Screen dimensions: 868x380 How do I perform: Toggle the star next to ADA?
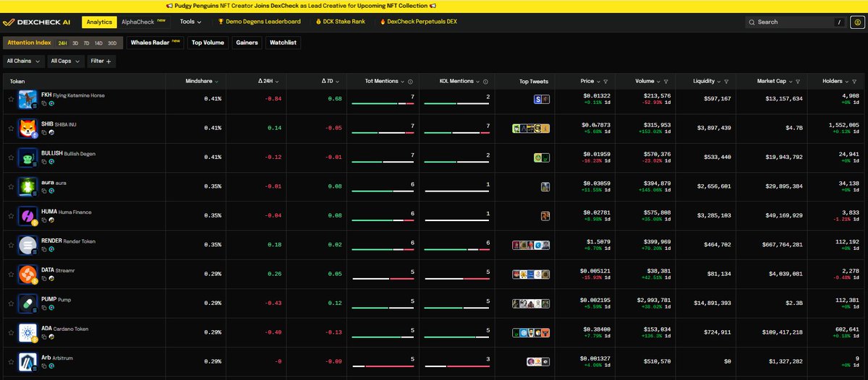11,332
